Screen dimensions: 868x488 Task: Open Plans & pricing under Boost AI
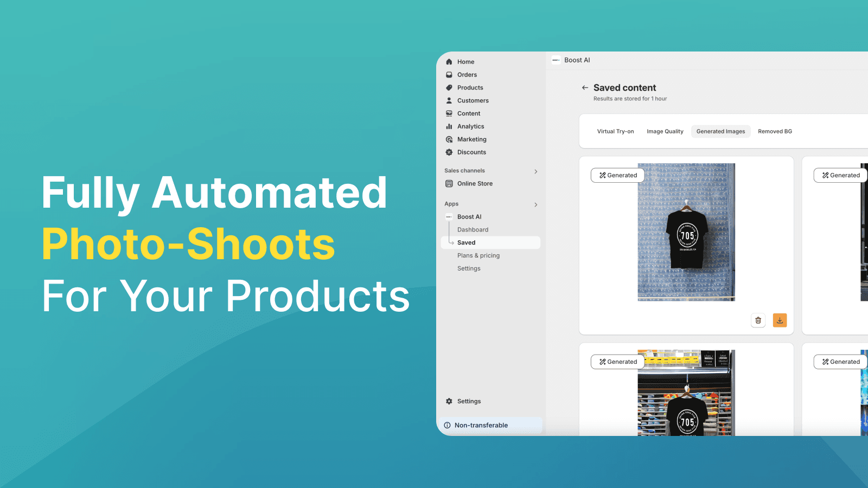[478, 255]
